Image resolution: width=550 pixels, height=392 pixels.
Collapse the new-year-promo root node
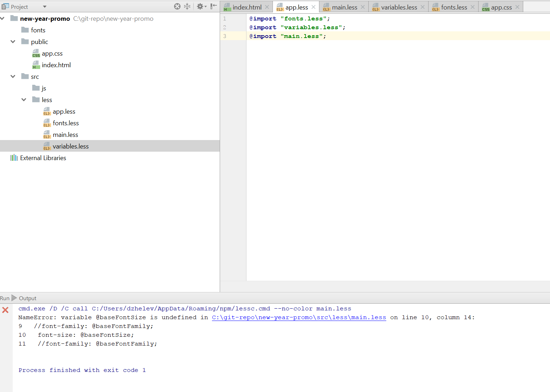(2, 18)
